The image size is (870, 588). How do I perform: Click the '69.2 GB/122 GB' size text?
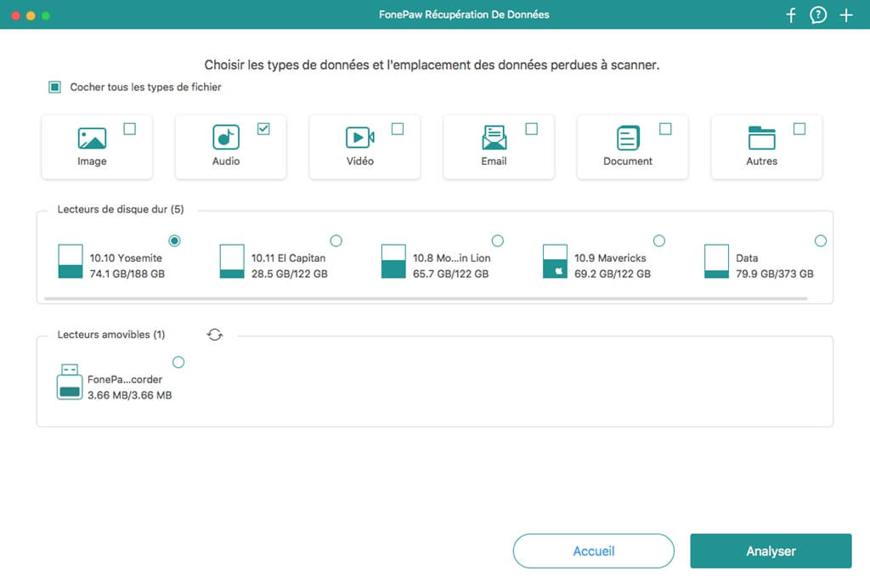point(613,274)
